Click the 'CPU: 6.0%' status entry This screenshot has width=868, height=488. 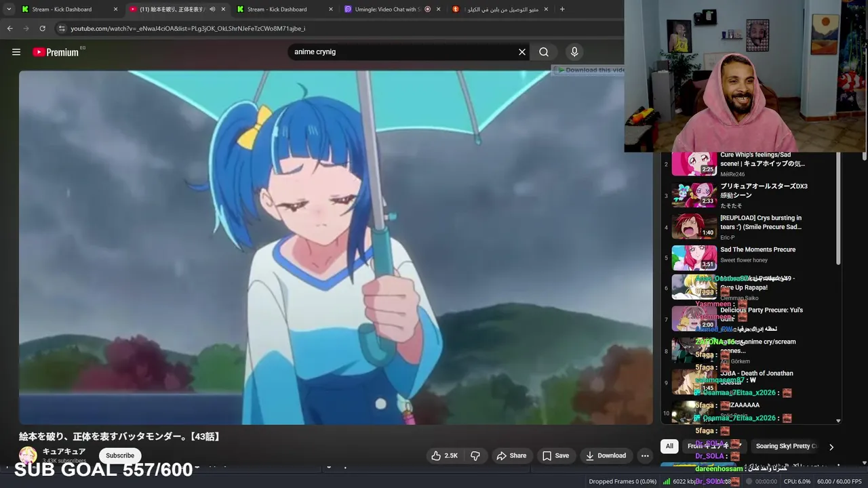(x=797, y=481)
